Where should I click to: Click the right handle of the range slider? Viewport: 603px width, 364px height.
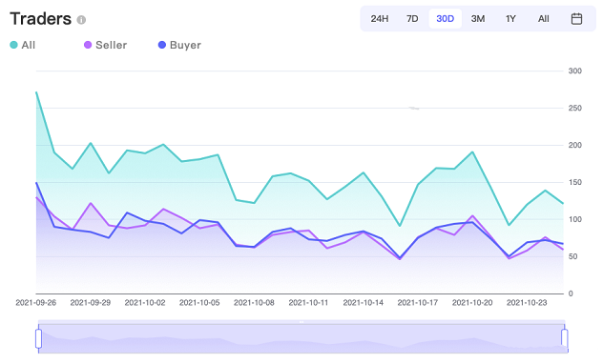coord(564,338)
